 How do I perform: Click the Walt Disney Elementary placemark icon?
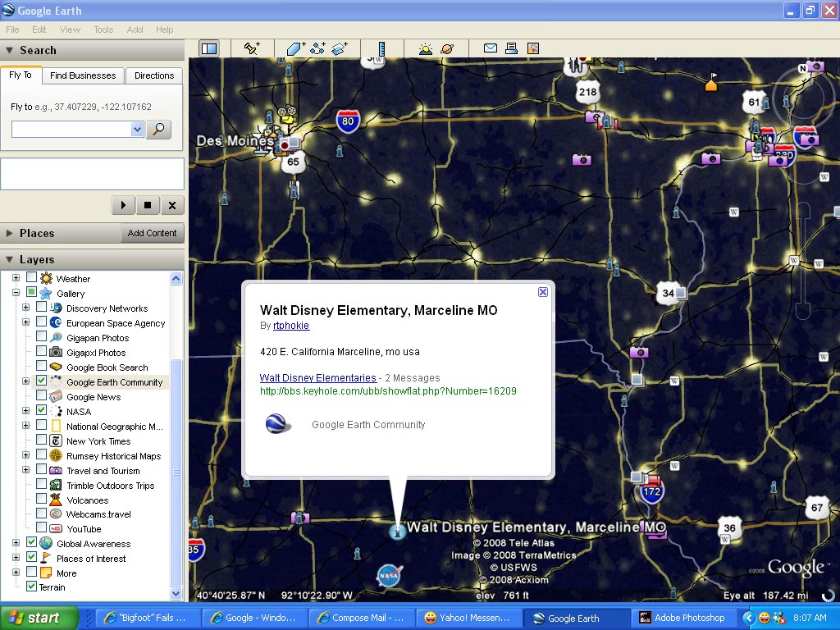click(x=397, y=532)
